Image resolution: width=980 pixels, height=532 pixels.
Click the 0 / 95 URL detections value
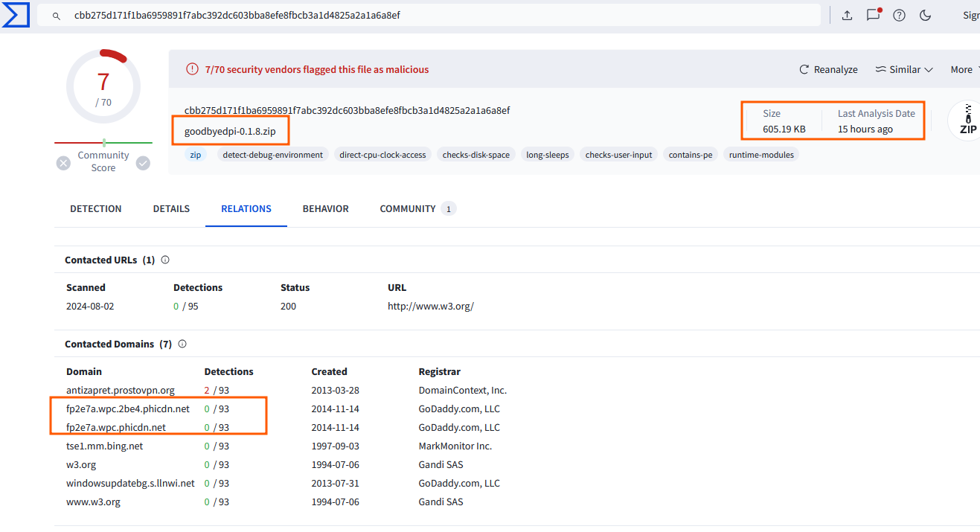[x=186, y=306]
